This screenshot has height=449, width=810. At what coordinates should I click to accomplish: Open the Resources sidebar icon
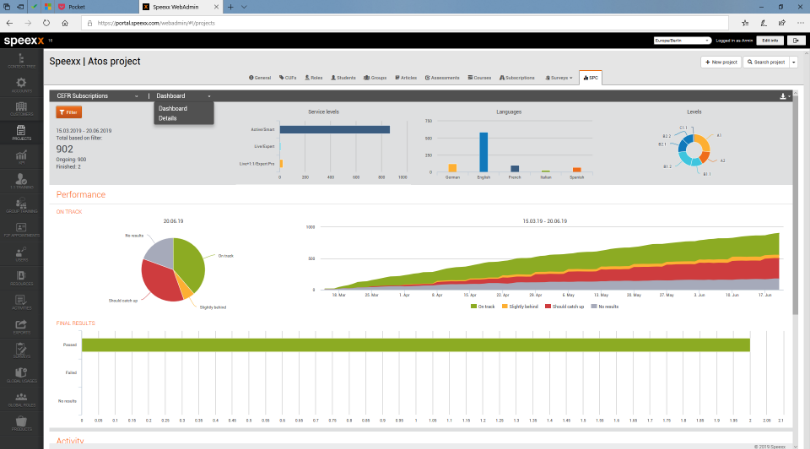click(21, 278)
